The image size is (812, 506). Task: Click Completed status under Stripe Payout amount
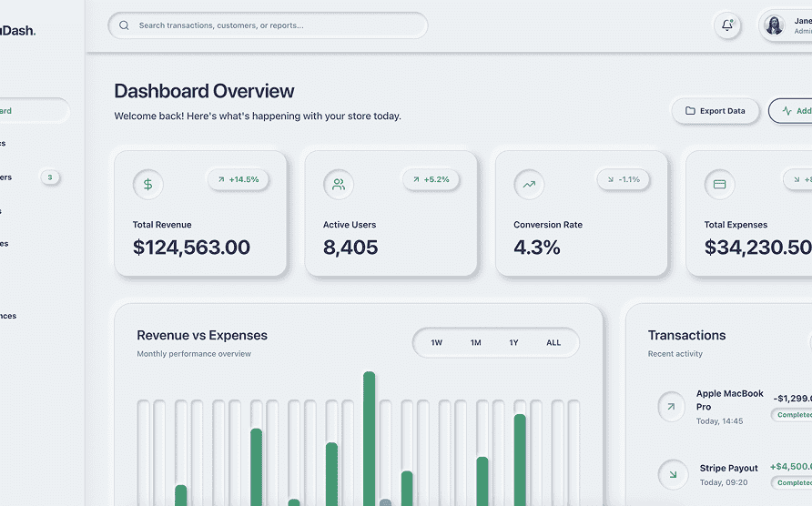[x=792, y=482]
